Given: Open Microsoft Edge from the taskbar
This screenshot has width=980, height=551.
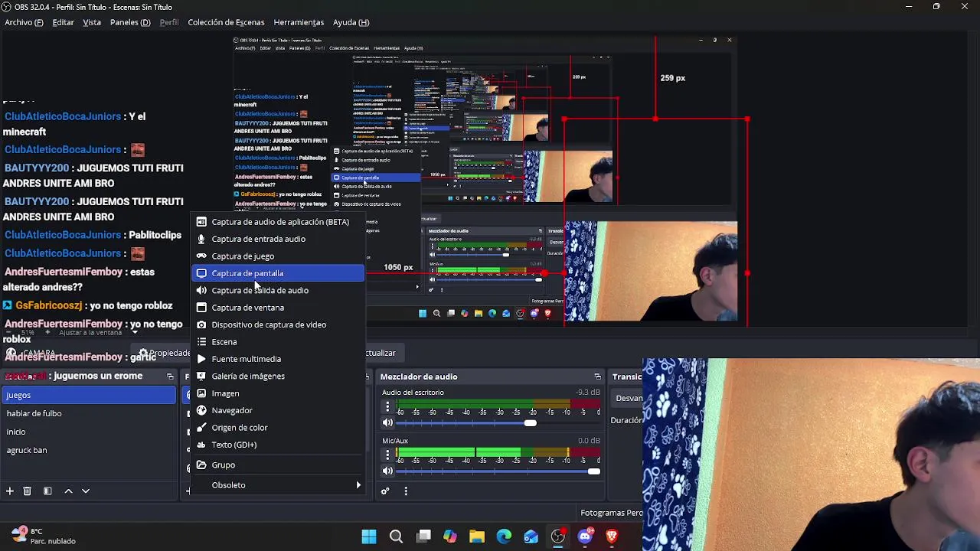Looking at the screenshot, I should (504, 536).
